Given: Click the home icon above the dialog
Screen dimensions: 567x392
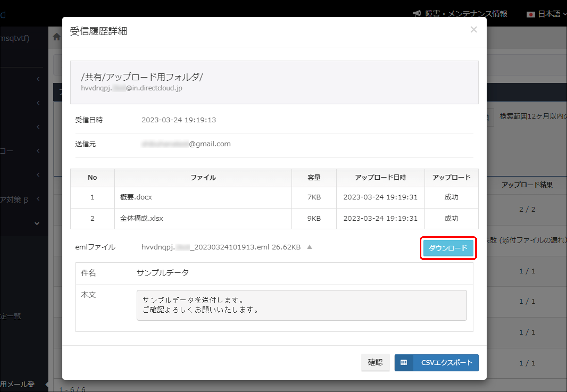Looking at the screenshot, I should (57, 37).
